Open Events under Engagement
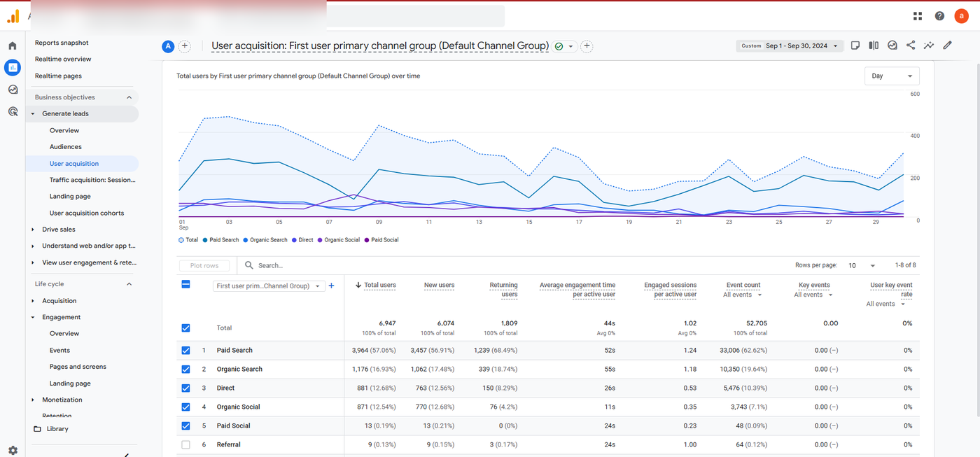This screenshot has height=457, width=980. coord(59,350)
